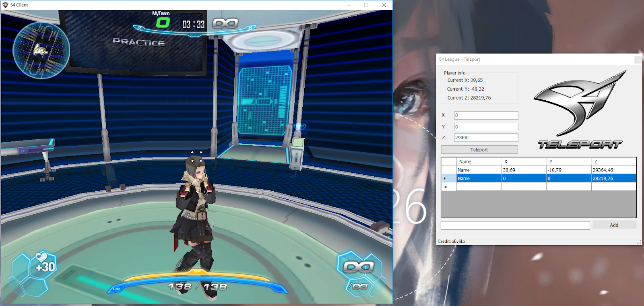Screen dimensions: 644x306
Task: Click the Y column header in table
Action: tap(569, 161)
